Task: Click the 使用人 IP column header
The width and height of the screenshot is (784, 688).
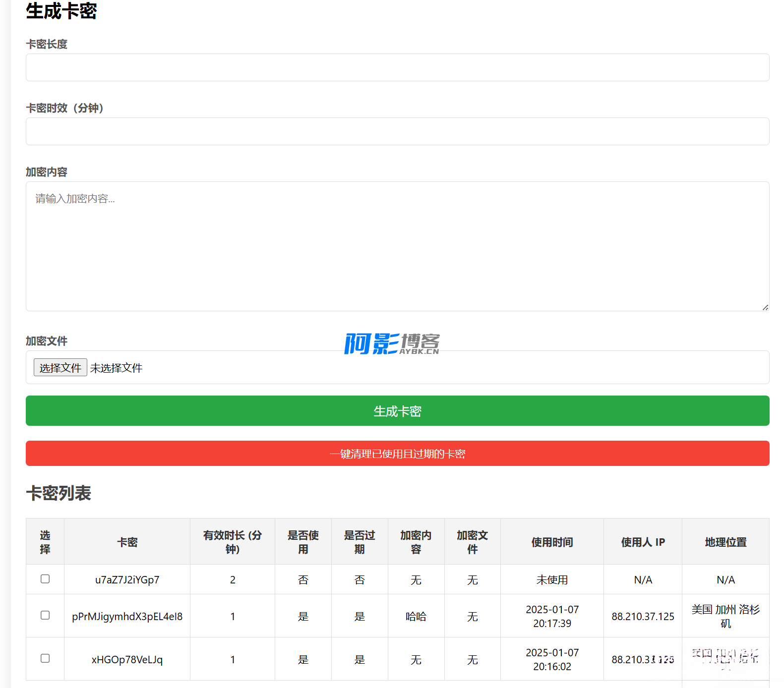Action: pos(643,542)
